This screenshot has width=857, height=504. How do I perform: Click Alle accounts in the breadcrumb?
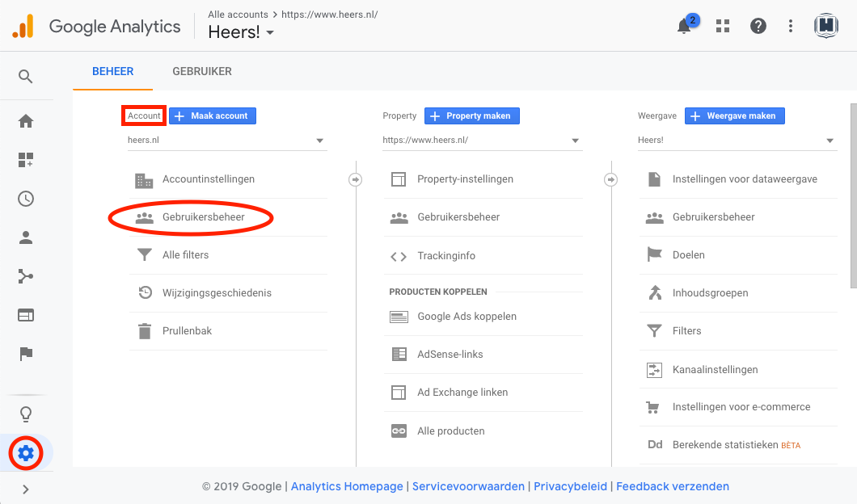click(x=238, y=15)
